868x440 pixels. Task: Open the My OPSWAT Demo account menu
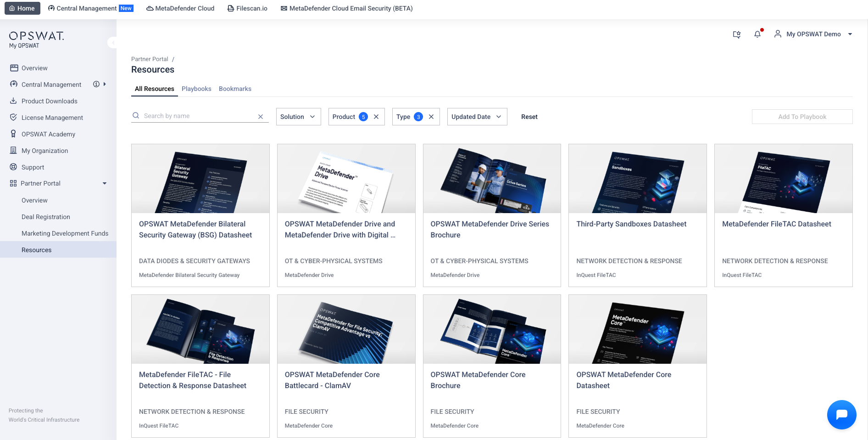[x=813, y=34]
